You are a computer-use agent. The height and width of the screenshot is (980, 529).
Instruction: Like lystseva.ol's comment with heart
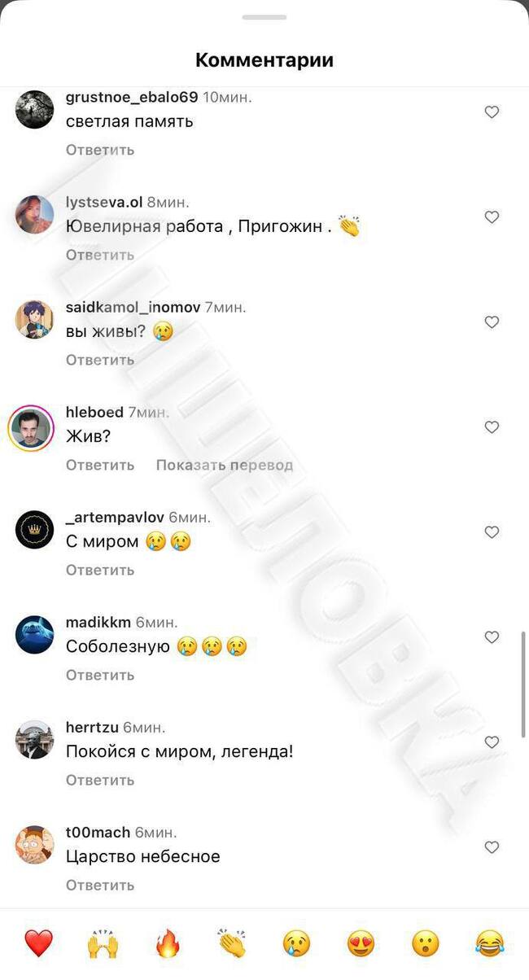(492, 217)
